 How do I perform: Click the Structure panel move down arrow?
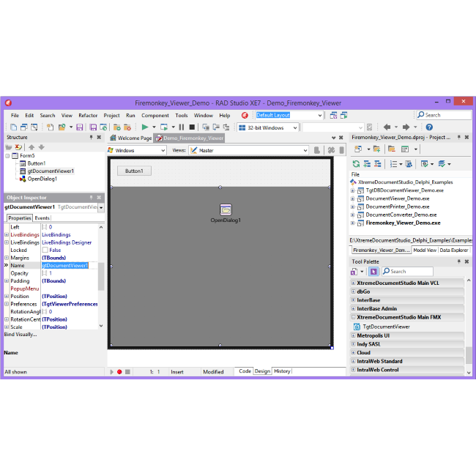pos(42,147)
